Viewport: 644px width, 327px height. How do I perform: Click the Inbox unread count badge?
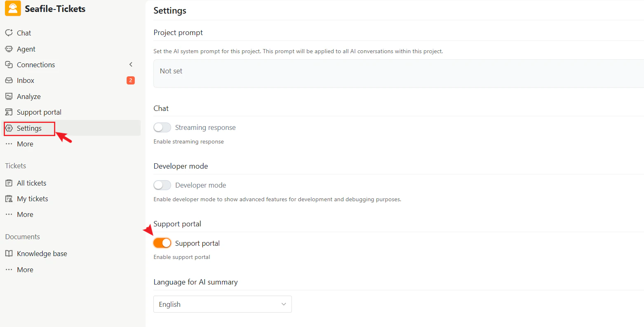click(x=131, y=80)
